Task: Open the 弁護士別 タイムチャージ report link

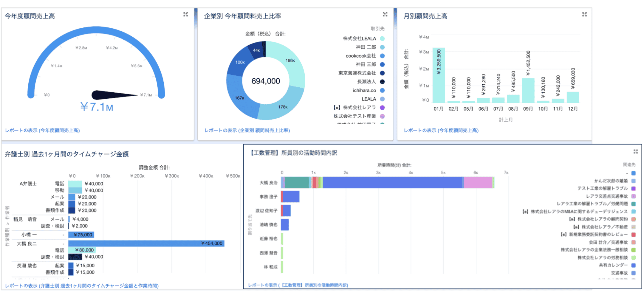Action: pos(82,286)
